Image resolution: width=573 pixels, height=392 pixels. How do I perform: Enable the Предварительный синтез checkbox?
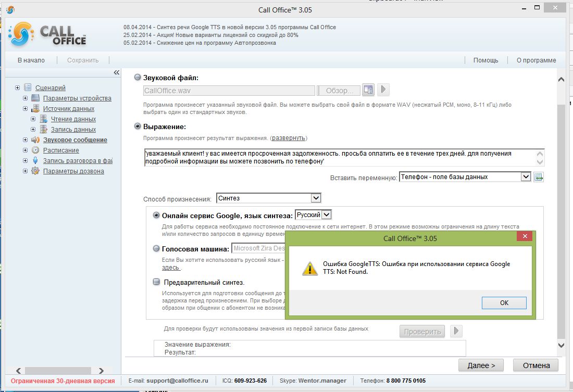point(157,282)
